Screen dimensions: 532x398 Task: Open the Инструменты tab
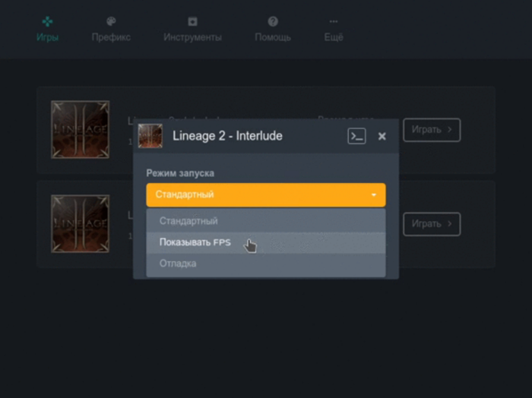(192, 30)
